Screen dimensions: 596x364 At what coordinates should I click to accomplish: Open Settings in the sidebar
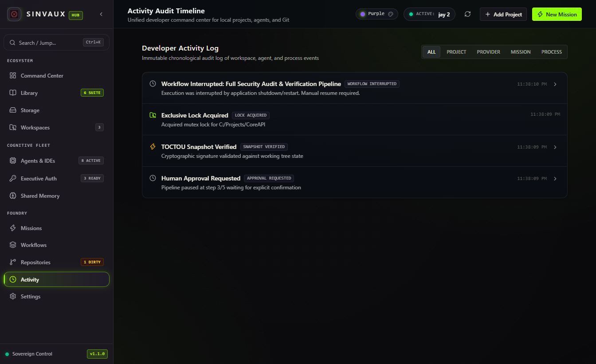[57, 297]
